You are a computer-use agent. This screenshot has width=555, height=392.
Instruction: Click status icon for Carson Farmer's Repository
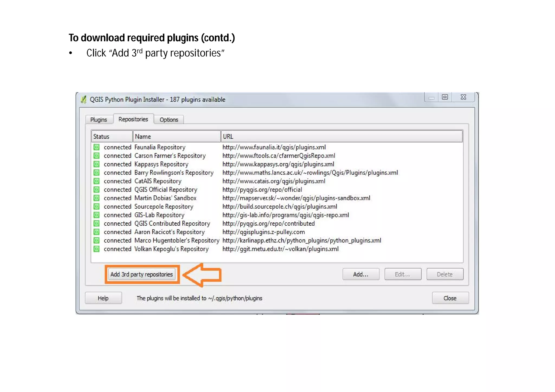[x=96, y=155]
